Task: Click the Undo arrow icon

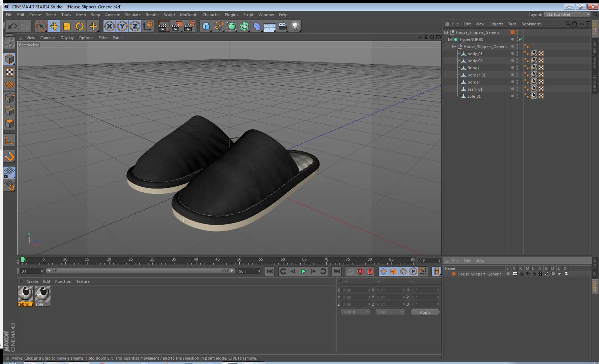Action: 12,26
